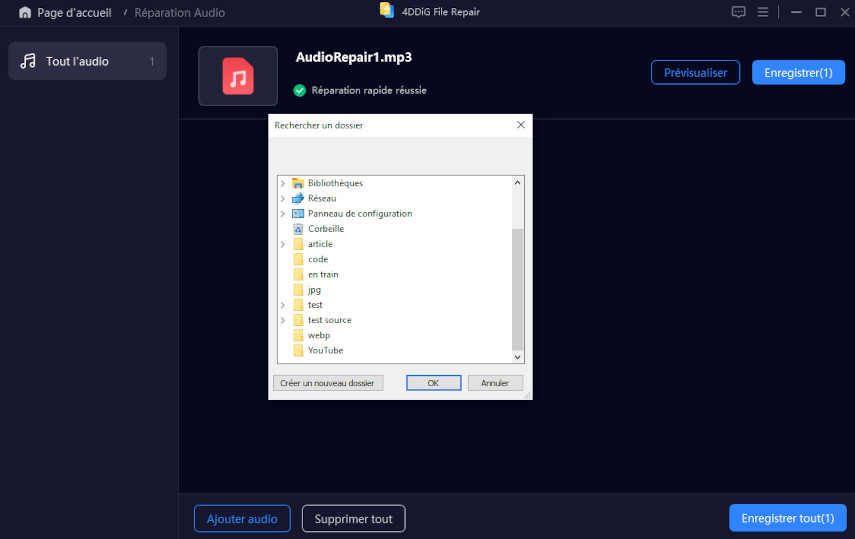Navigate to Page d'accueil breadcrumb
Viewport: 855px width, 539px height.
coord(74,13)
